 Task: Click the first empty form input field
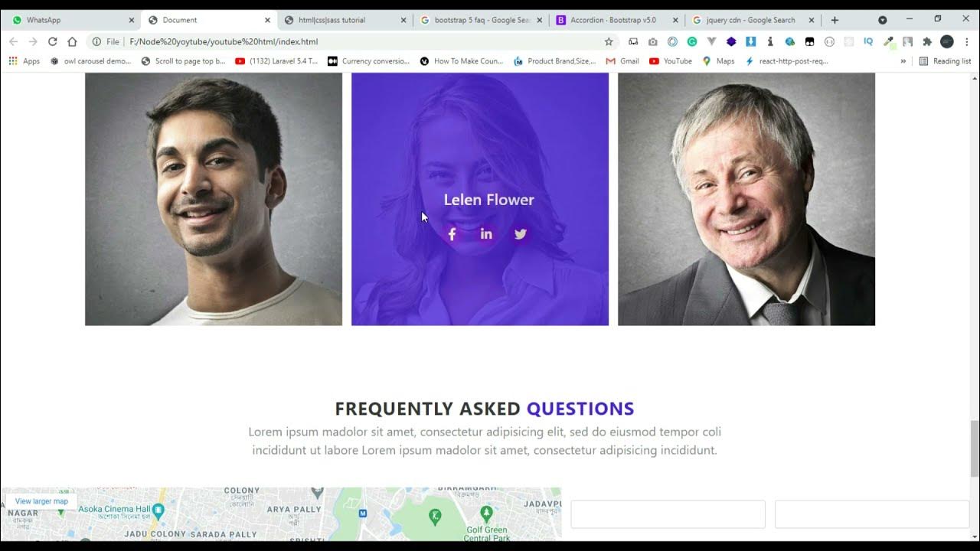(x=668, y=514)
